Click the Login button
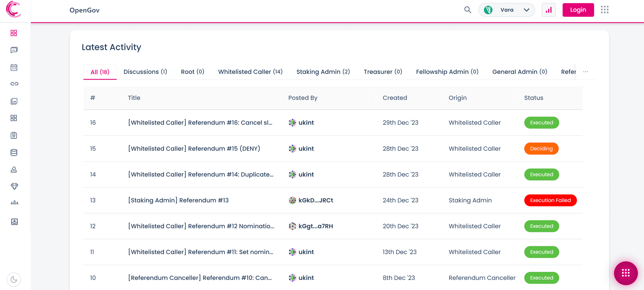 click(x=578, y=10)
